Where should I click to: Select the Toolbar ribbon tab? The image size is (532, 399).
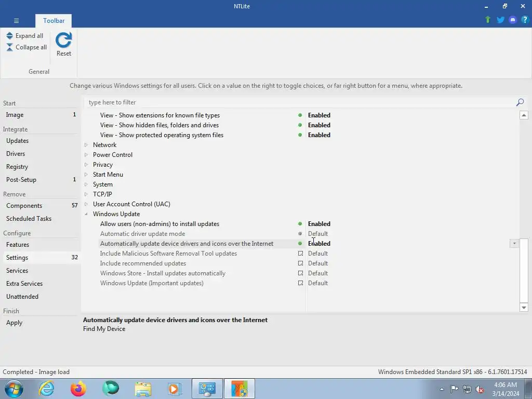point(54,21)
